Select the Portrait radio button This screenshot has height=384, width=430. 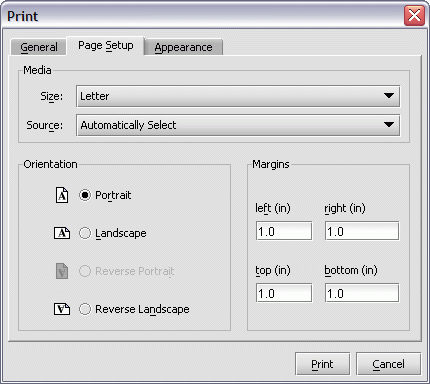click(85, 195)
